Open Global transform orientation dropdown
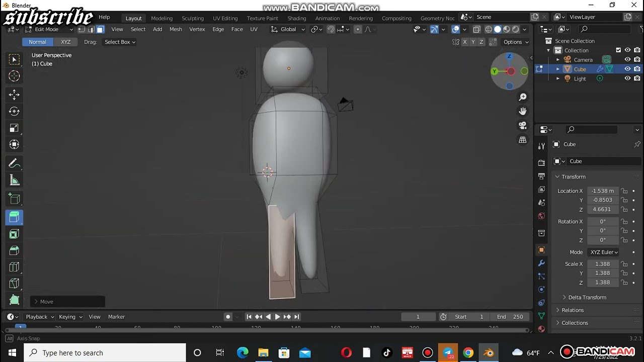 point(288,29)
